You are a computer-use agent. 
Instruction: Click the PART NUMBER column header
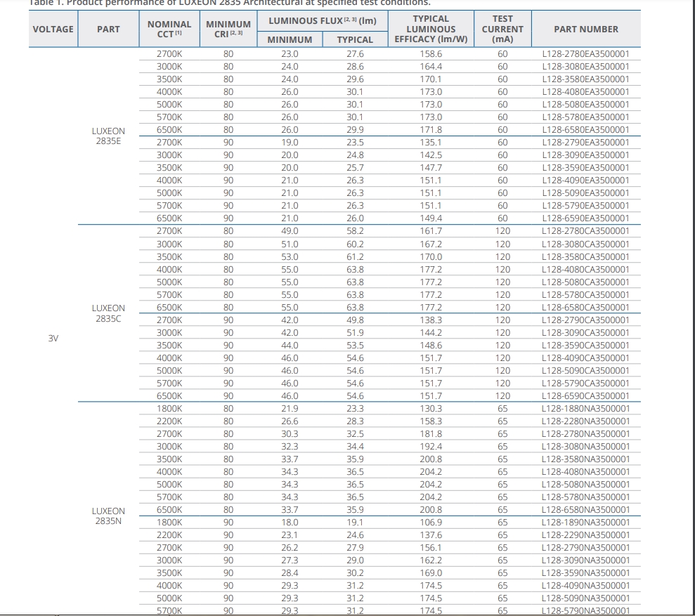(x=586, y=30)
